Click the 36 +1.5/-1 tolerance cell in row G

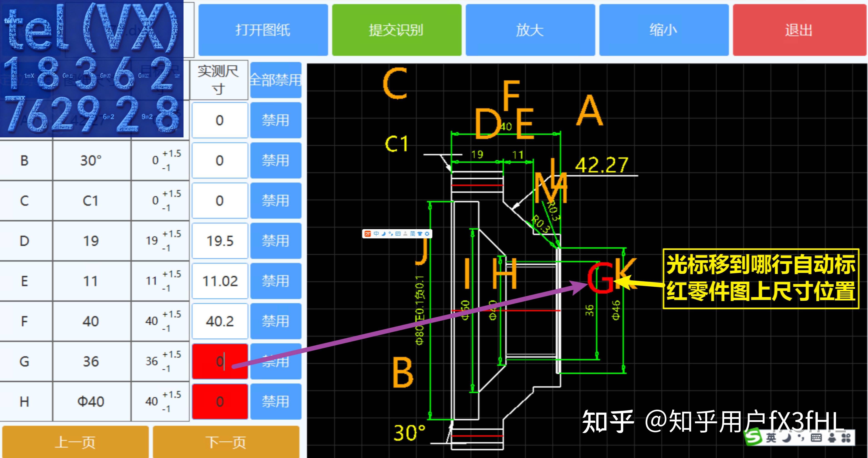pyautogui.click(x=160, y=361)
